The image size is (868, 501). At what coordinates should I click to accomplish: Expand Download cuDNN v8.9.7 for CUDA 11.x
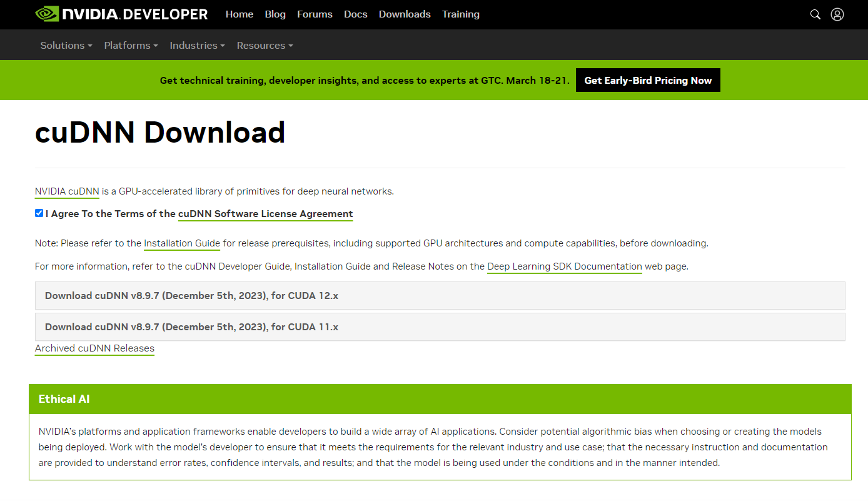(440, 326)
